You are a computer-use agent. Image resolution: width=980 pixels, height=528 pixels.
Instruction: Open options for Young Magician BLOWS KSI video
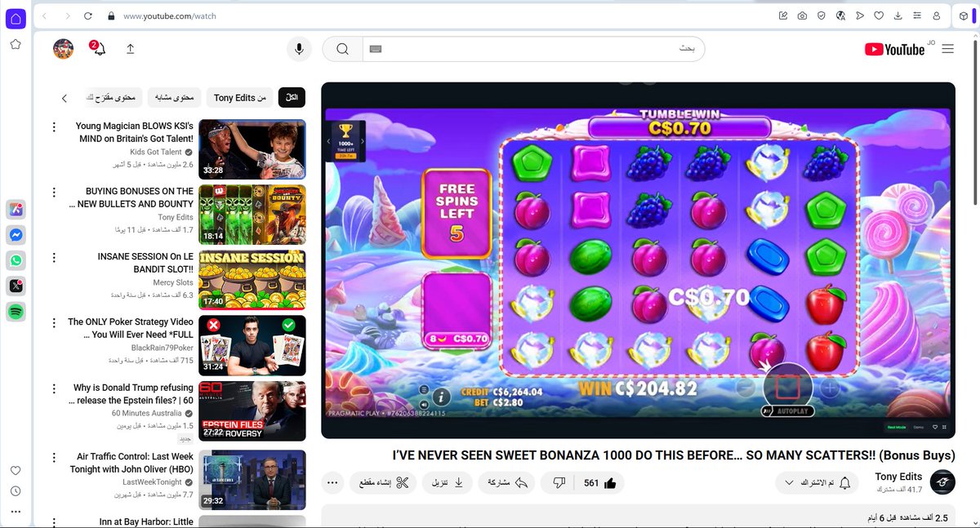click(x=54, y=126)
